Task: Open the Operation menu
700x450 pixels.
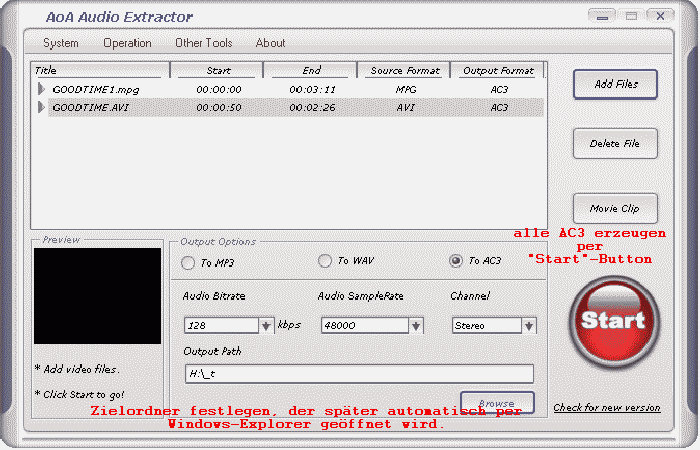Action: (127, 43)
